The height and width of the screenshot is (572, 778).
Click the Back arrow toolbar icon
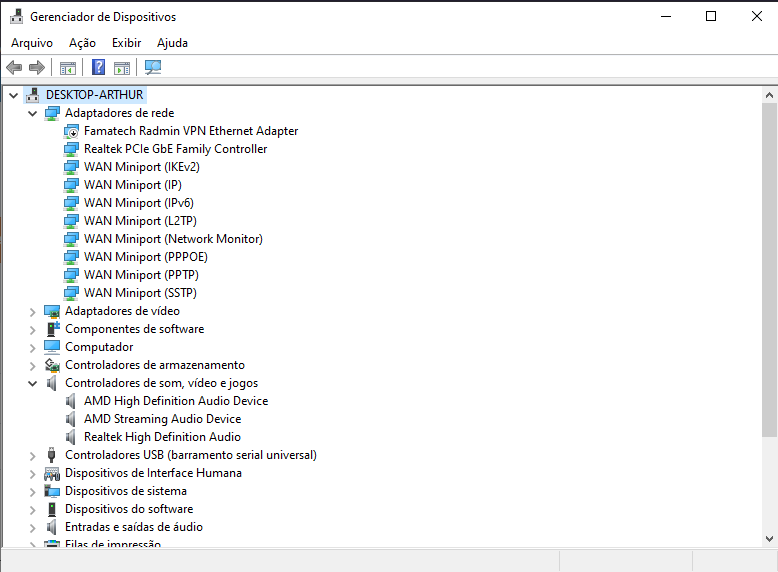pyautogui.click(x=14, y=67)
